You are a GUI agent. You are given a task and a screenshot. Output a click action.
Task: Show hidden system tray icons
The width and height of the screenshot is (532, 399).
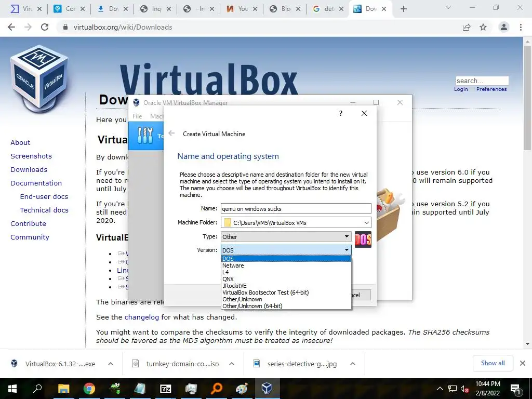pos(440,389)
